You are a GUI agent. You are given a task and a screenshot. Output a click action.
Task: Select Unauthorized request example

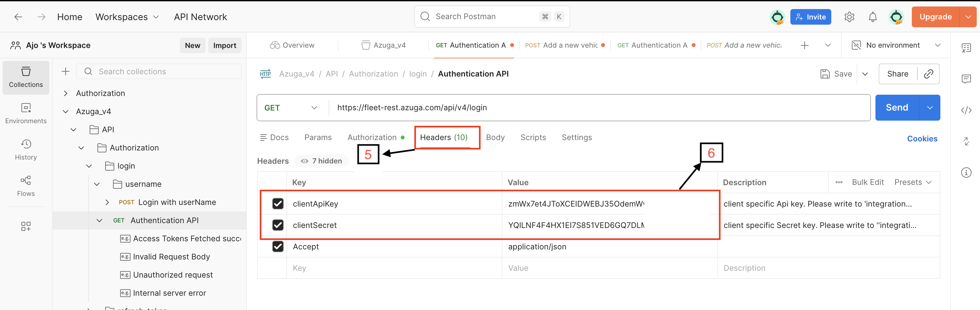pos(173,275)
